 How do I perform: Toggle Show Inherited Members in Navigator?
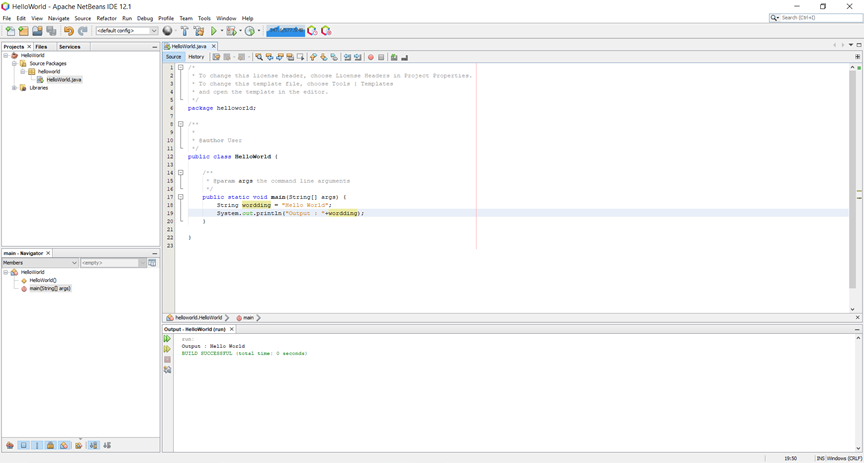[x=10, y=445]
